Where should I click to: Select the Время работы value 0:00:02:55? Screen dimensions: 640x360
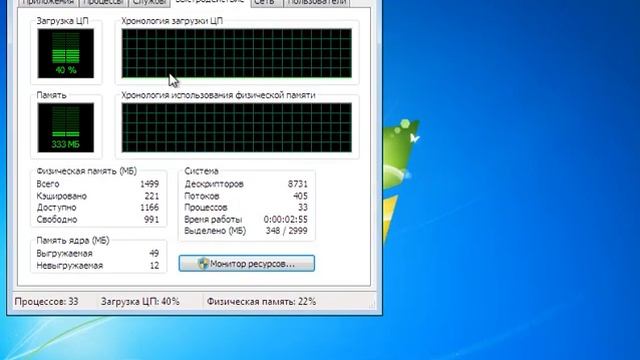pos(285,219)
